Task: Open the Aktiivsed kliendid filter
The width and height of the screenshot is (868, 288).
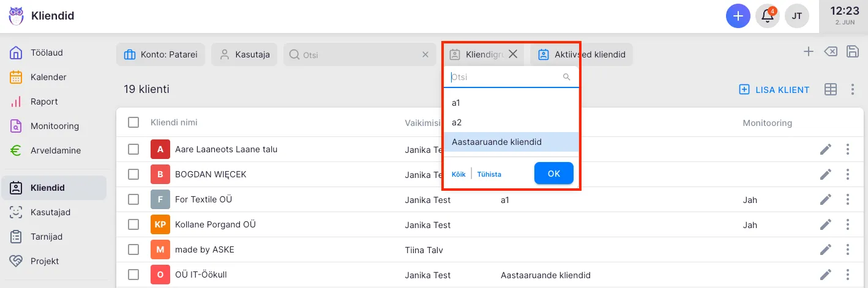Action: click(582, 54)
